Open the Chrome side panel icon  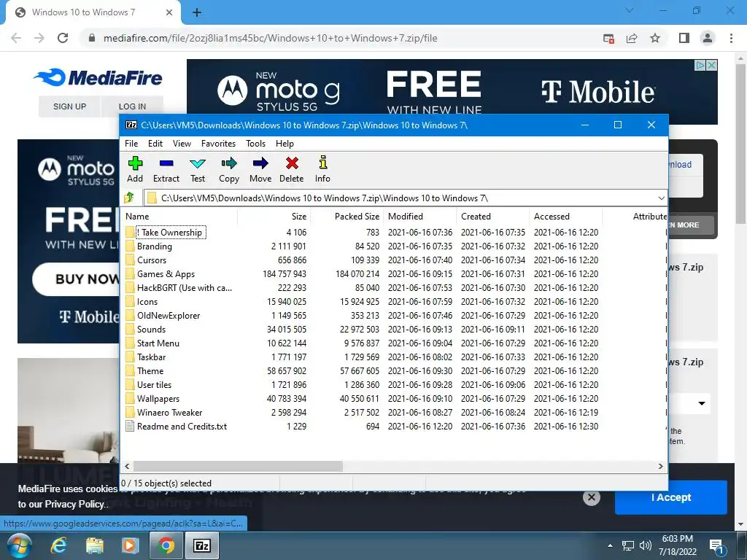point(684,38)
